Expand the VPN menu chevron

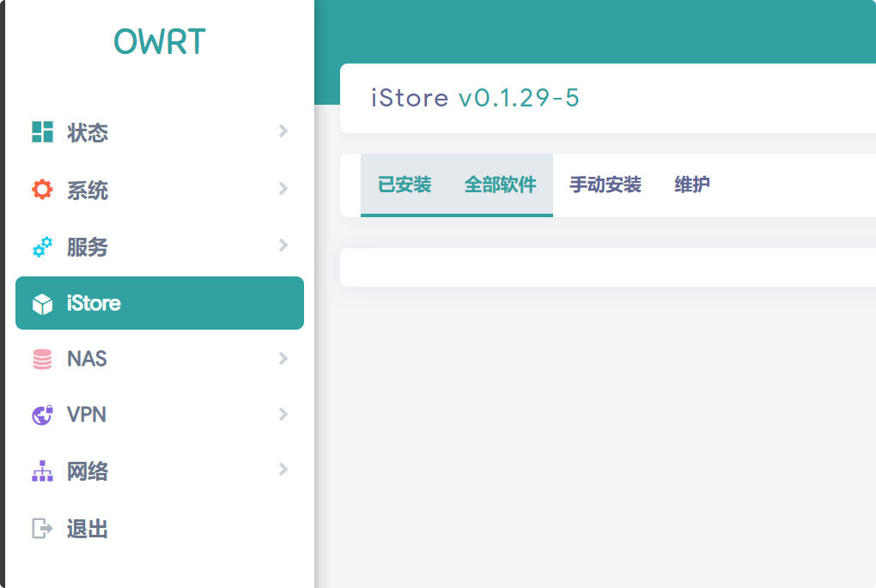[283, 414]
